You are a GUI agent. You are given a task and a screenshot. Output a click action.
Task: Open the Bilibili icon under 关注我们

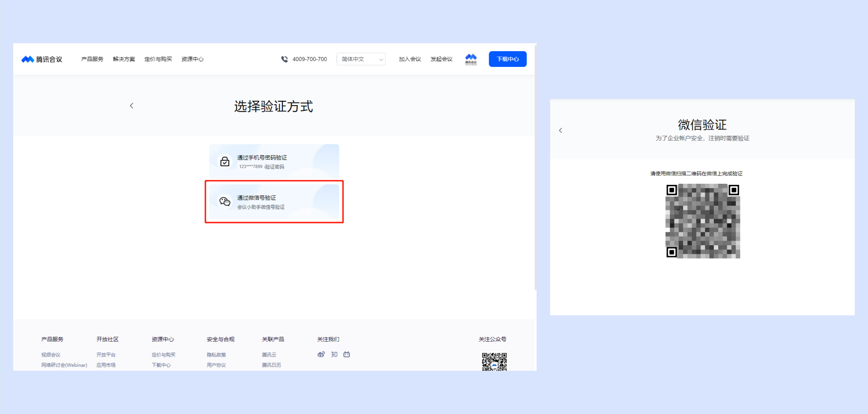point(347,354)
